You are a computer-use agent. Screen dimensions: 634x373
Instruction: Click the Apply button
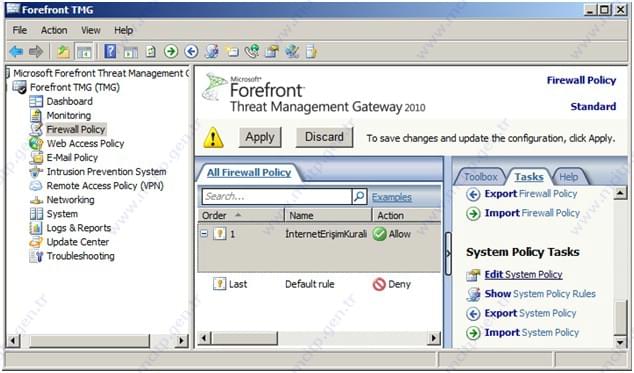tap(260, 137)
